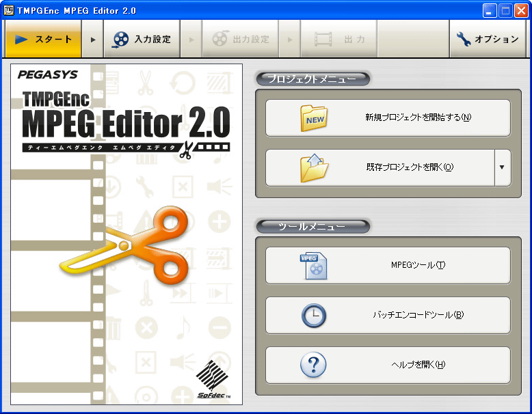Open existing project via 既存プロジェクトを開く
Screen dimensions: 532x414
pyautogui.click(x=380, y=167)
